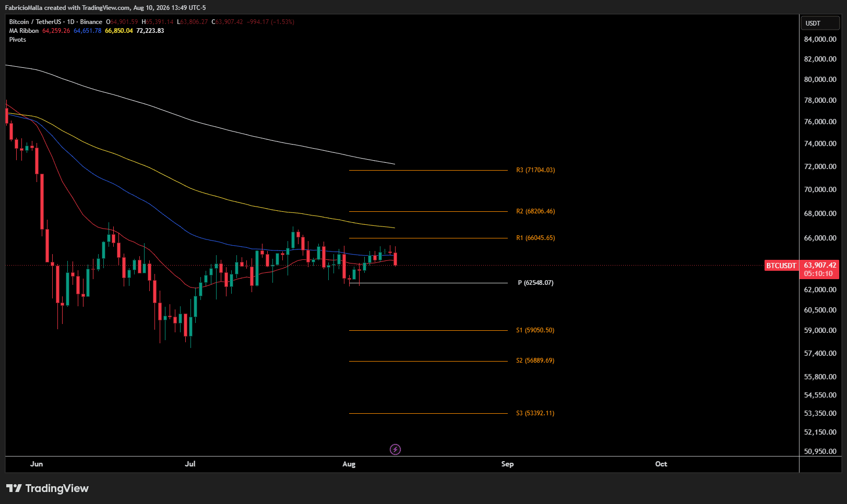Image resolution: width=847 pixels, height=504 pixels.
Task: Click the TradingView logo at the bottom
Action: click(47, 488)
